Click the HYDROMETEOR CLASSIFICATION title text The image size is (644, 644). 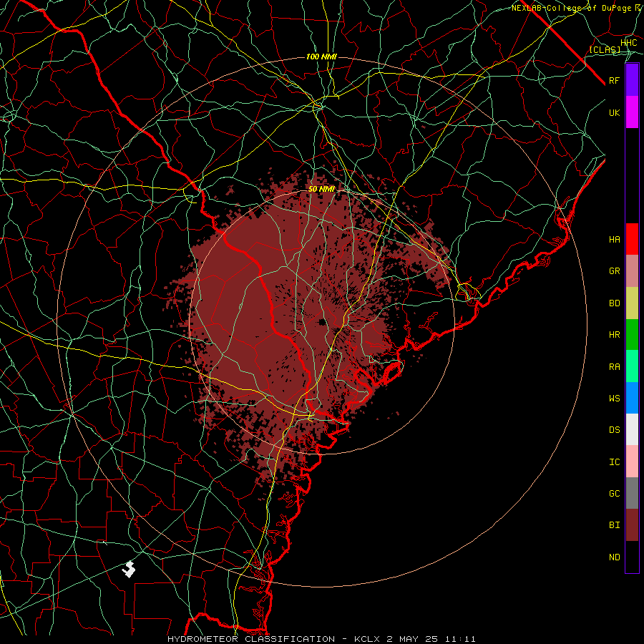(251, 639)
